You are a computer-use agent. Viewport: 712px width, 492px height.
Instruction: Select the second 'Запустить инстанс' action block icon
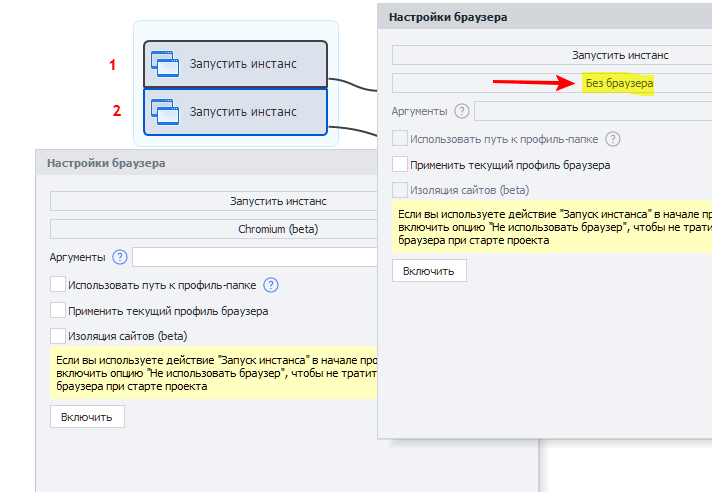(164, 112)
